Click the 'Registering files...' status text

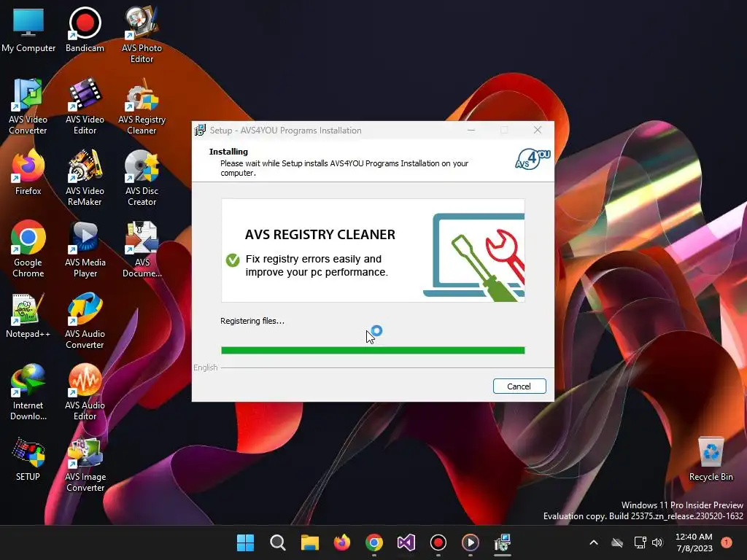252,321
